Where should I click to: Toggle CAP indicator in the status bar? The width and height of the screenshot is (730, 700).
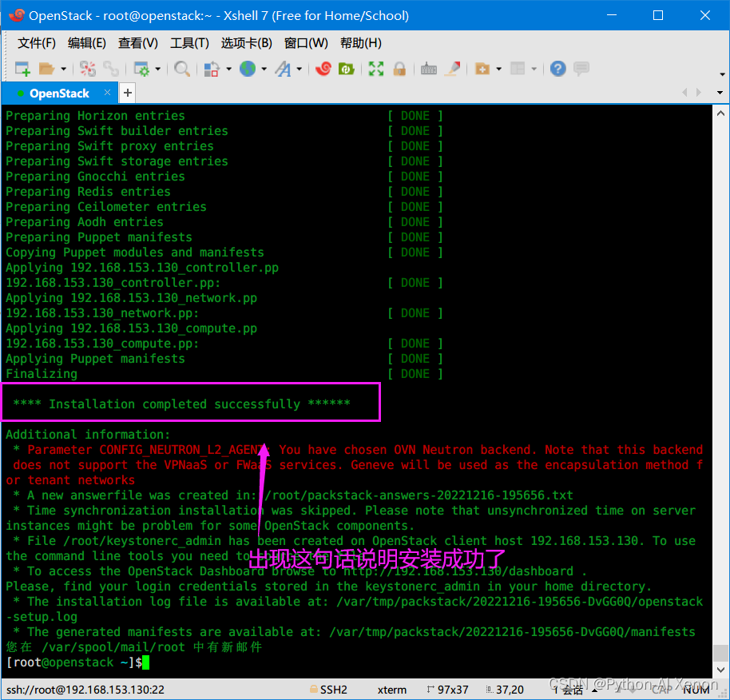(x=661, y=688)
